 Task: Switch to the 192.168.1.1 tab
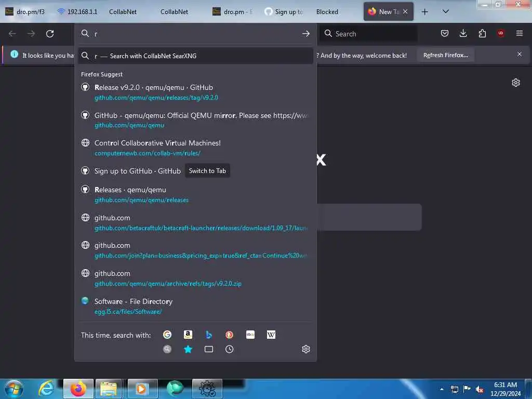[77, 12]
